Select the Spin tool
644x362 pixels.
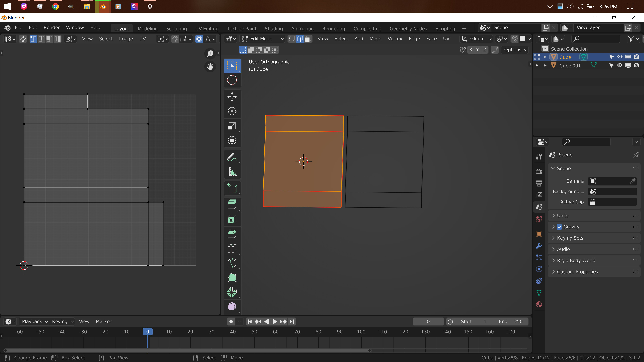pos(232,292)
